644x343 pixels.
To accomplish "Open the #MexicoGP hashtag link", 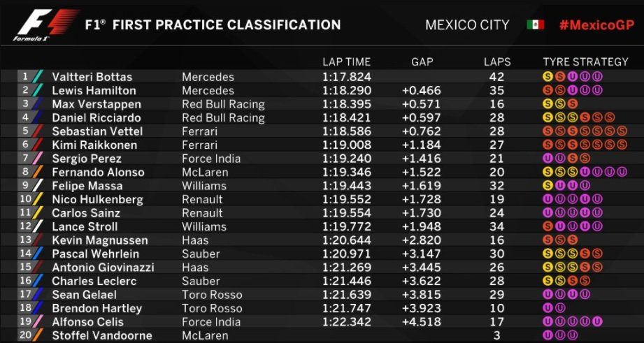I will 595,25.
